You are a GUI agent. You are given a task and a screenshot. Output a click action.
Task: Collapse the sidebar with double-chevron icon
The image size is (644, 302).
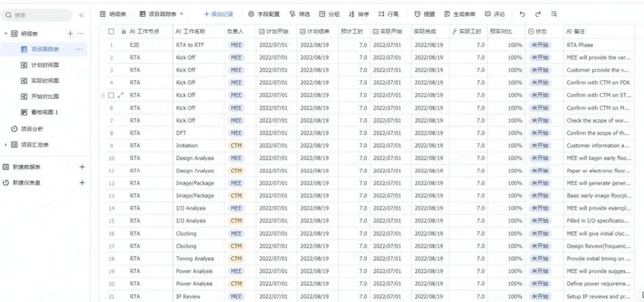tap(82, 15)
